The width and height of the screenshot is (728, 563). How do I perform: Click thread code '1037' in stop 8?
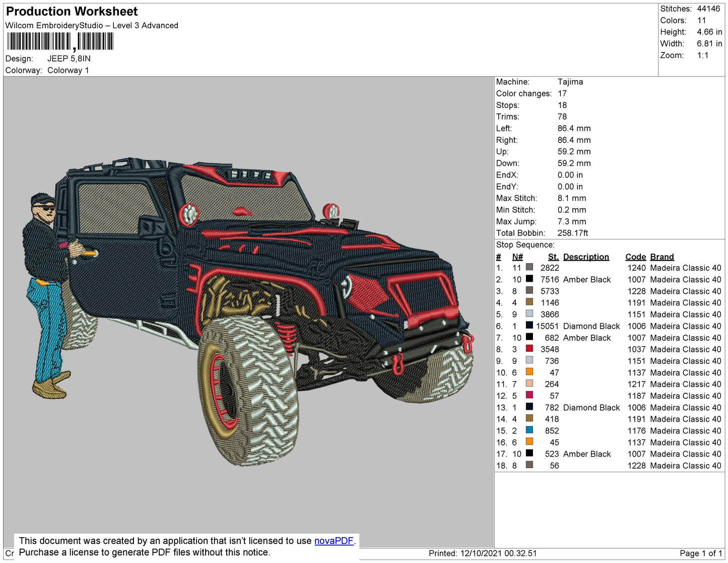click(636, 349)
